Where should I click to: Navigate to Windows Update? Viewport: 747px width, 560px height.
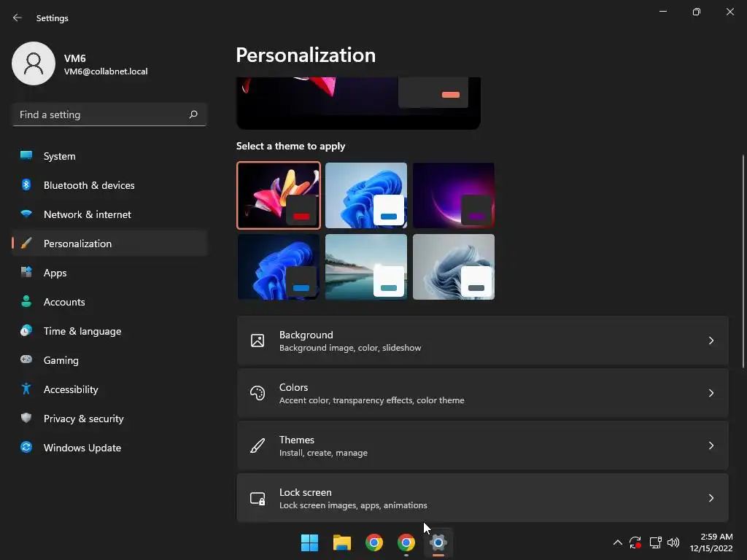pyautogui.click(x=109, y=448)
